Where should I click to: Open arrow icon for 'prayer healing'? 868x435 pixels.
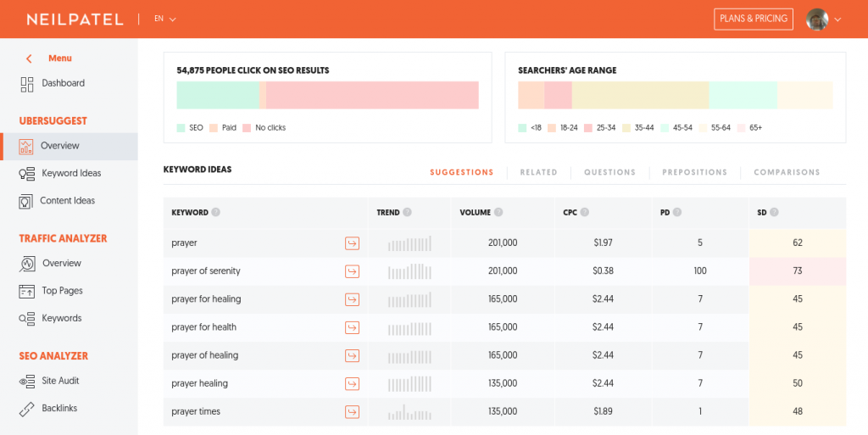point(352,383)
